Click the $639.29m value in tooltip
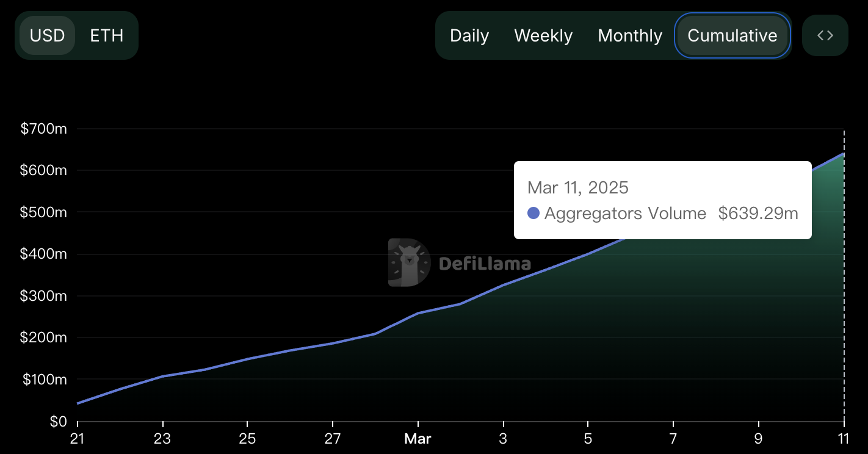The width and height of the screenshot is (868, 454). (758, 213)
